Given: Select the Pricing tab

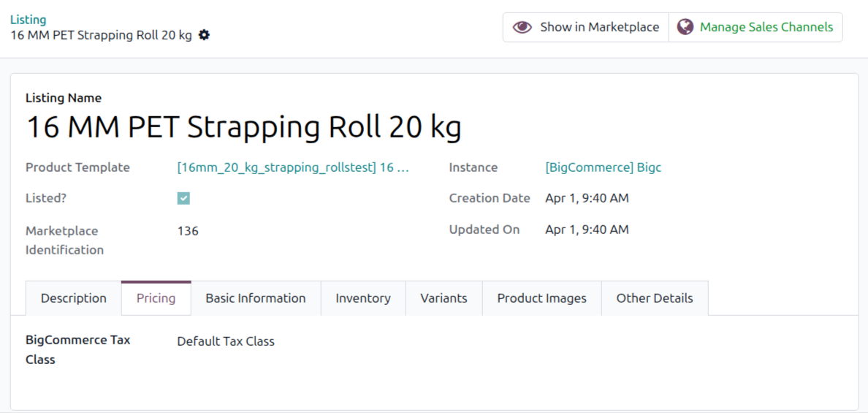Looking at the screenshot, I should (156, 298).
